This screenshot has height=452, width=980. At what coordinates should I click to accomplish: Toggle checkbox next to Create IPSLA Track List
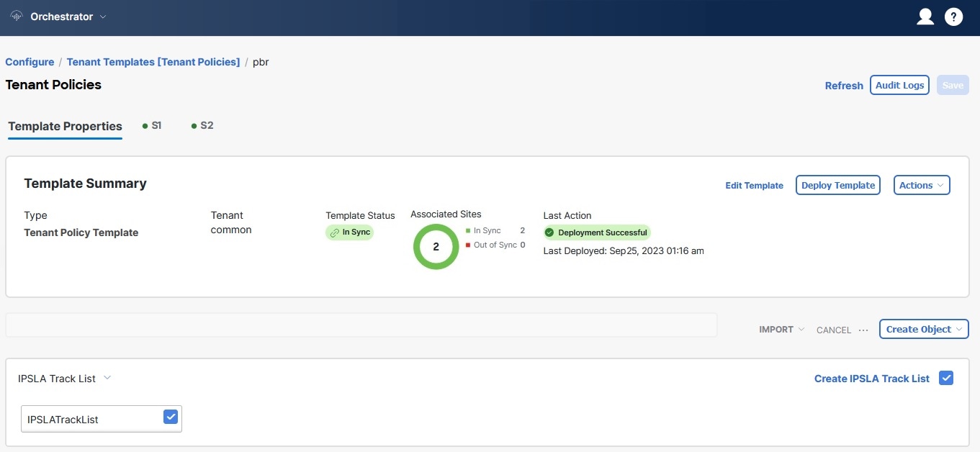[947, 378]
